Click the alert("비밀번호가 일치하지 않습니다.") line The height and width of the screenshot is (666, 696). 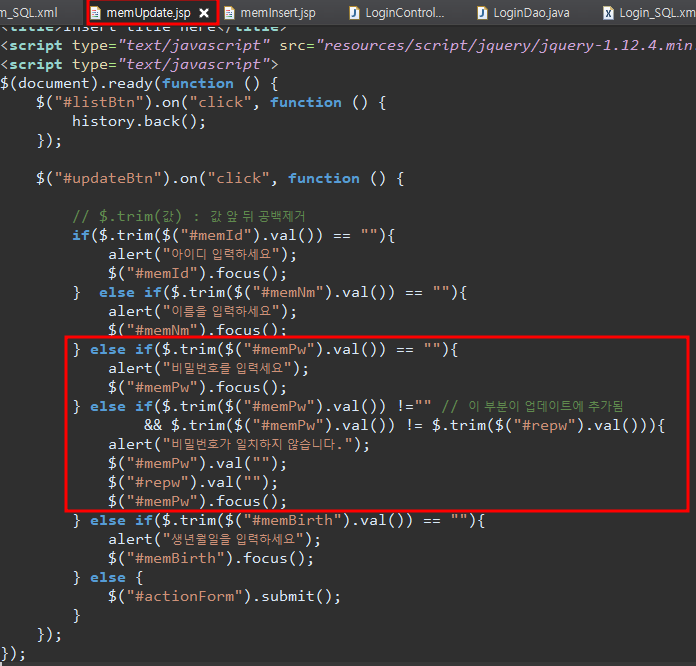pos(239,444)
